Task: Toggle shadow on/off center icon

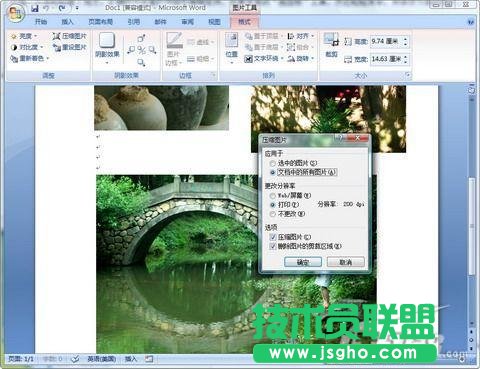Action: point(141,50)
